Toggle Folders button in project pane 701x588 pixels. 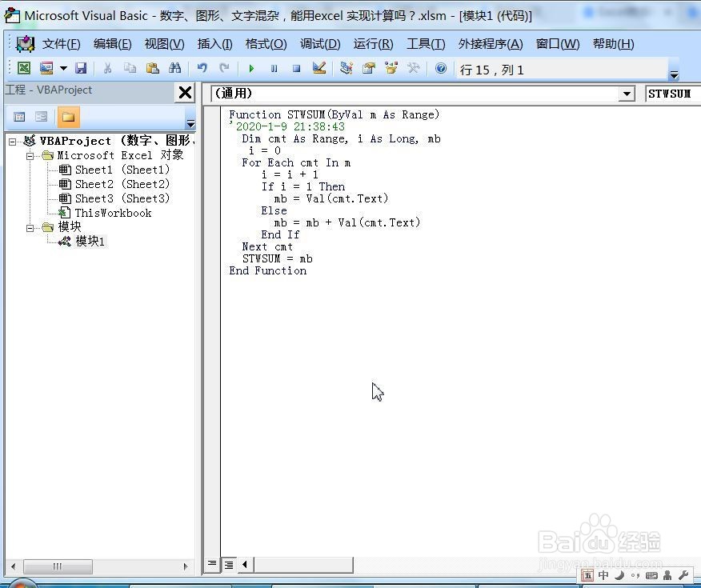coord(68,117)
